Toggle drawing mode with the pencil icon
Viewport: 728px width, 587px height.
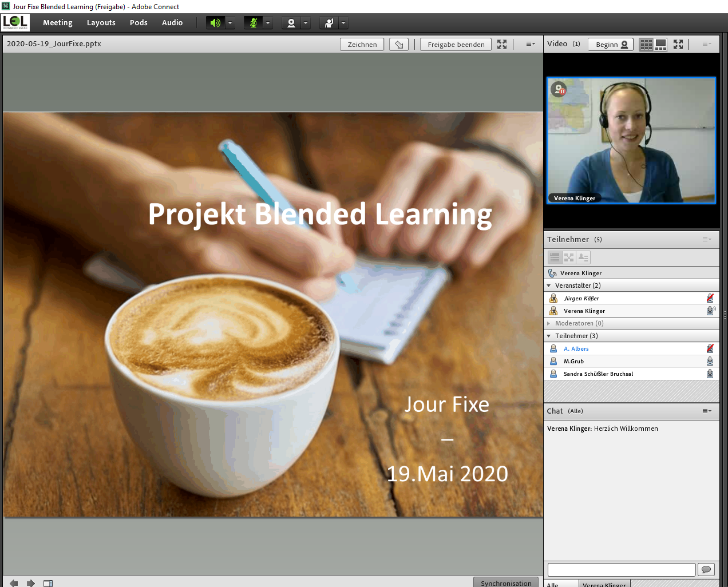398,44
